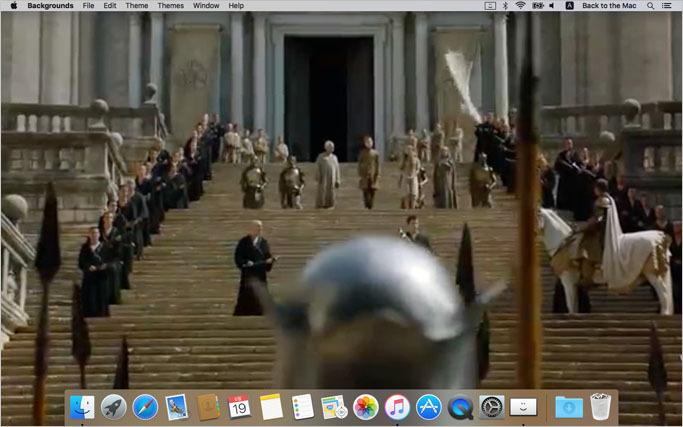Screen dimensions: 683x427
Task: Open Finder from the Dock
Action: tap(82, 407)
